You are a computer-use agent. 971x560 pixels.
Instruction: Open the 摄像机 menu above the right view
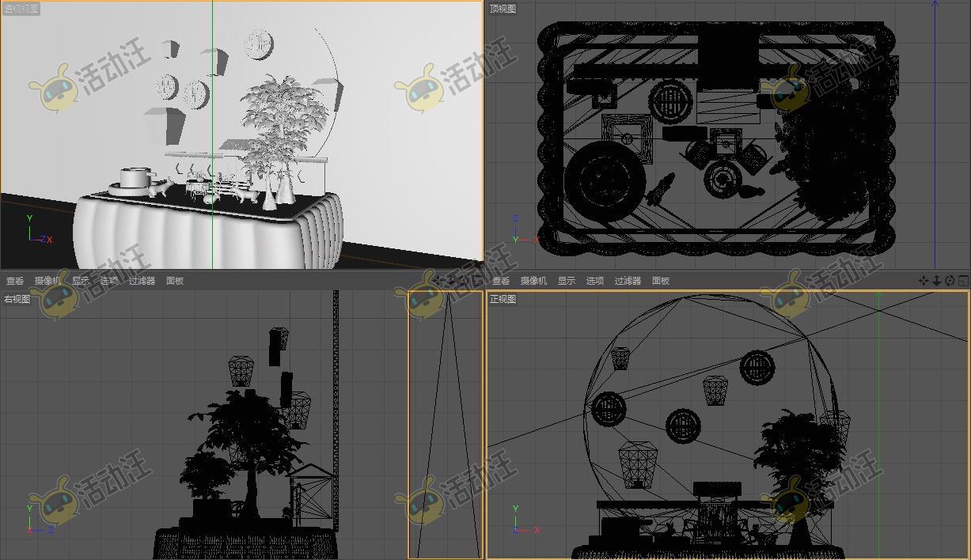click(x=47, y=281)
